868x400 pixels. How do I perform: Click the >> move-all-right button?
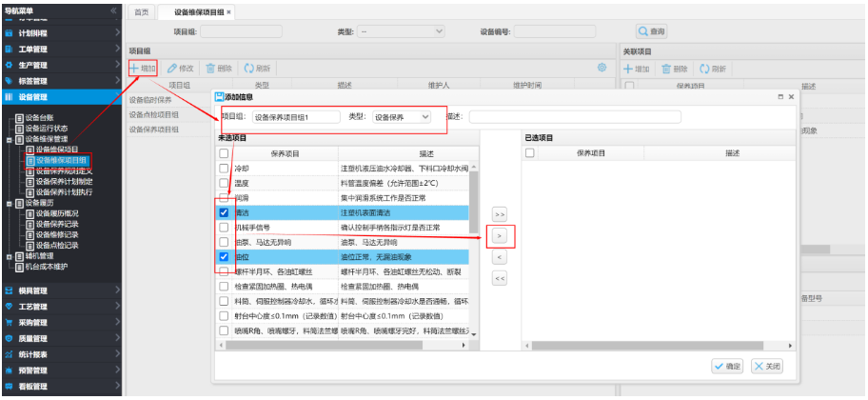500,214
